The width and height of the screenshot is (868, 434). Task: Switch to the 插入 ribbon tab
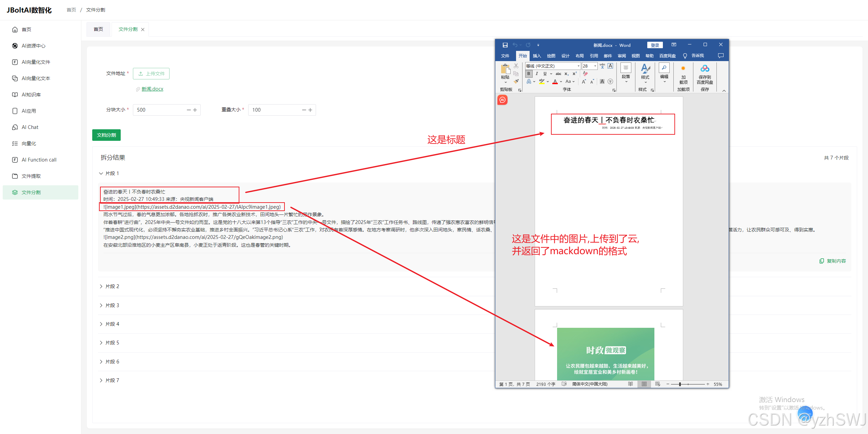click(537, 55)
